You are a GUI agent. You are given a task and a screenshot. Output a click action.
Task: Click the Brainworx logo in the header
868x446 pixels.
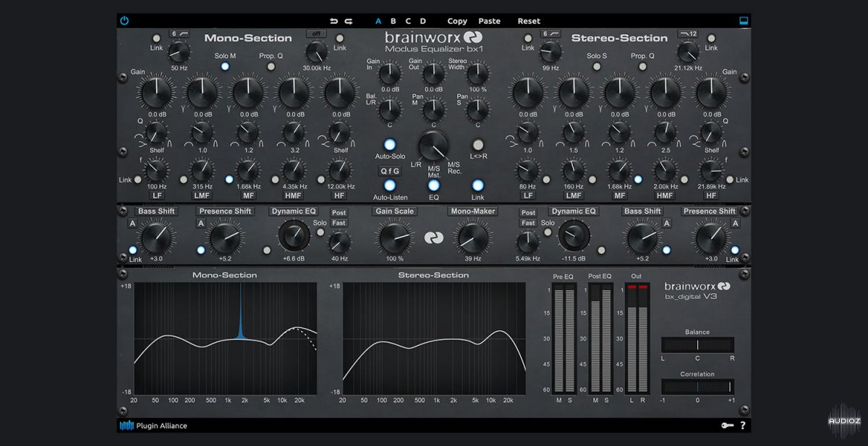(433, 37)
